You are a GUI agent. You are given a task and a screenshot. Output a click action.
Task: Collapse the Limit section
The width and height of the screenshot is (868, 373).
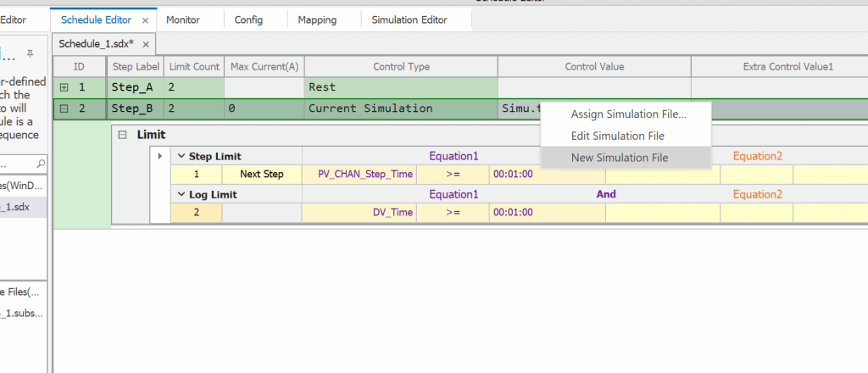(x=123, y=135)
